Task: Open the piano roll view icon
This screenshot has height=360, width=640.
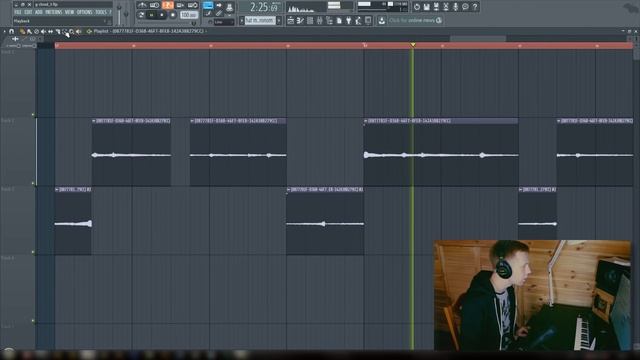Action: [300, 20]
